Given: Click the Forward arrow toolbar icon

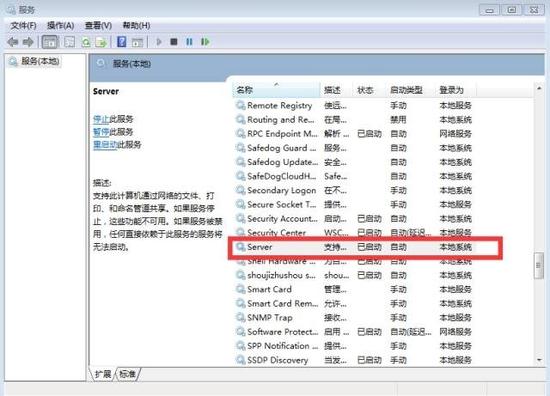Looking at the screenshot, I should (28, 42).
